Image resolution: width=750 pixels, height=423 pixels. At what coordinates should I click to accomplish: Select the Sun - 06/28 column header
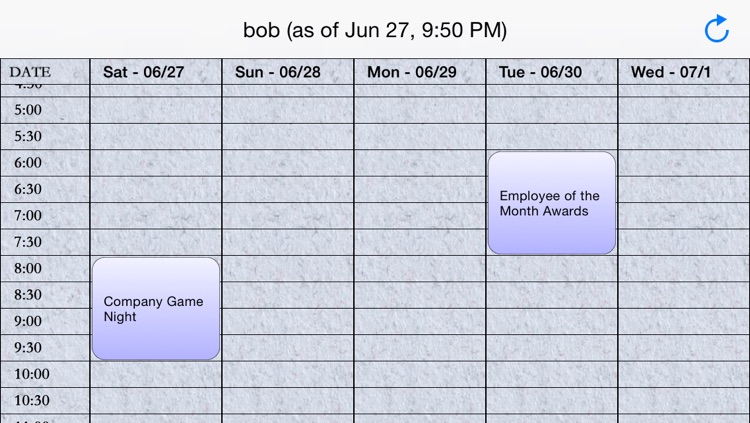(x=277, y=72)
